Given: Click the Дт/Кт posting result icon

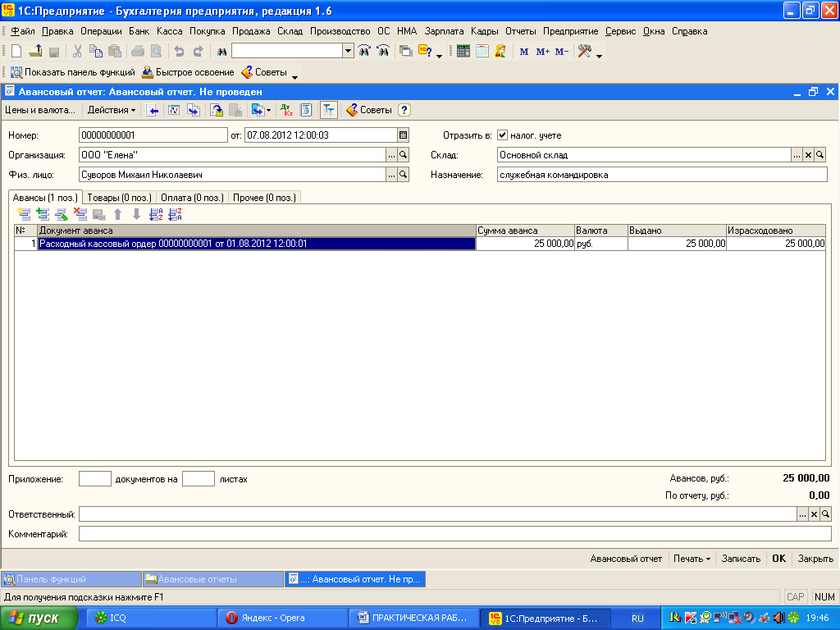Looking at the screenshot, I should coord(287,110).
